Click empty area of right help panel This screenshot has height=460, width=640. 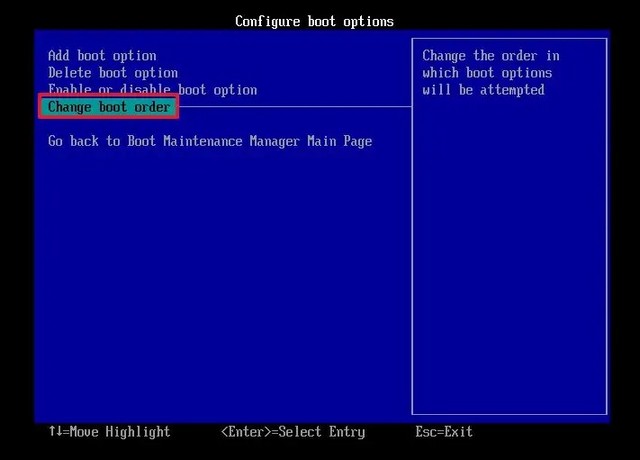(x=508, y=260)
